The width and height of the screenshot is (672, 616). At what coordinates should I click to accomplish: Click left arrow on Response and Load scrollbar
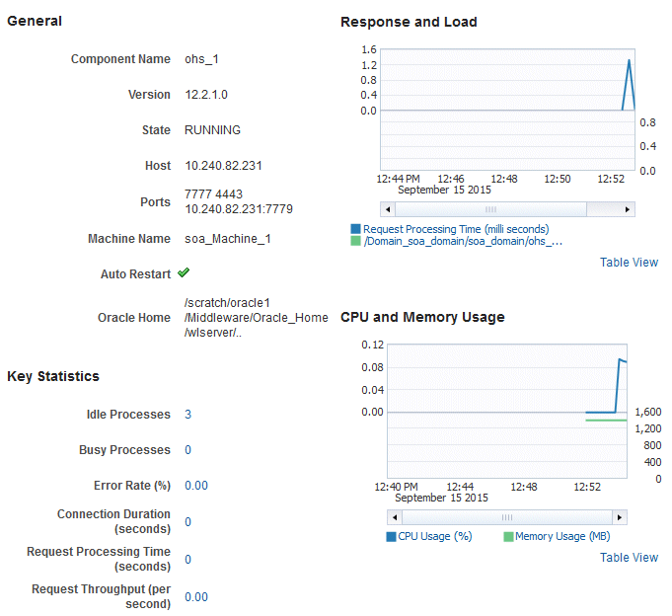(388, 209)
